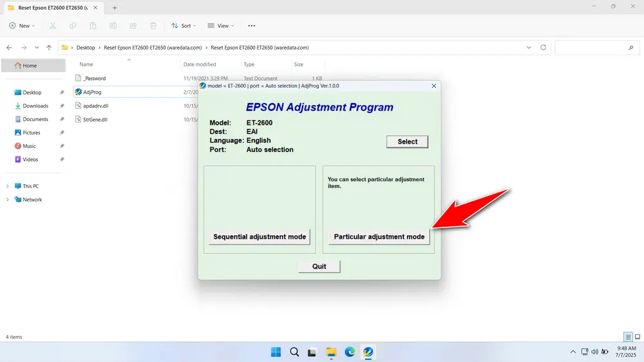Expand the Network tree node
Screen dimensions: 644x362
7,200
